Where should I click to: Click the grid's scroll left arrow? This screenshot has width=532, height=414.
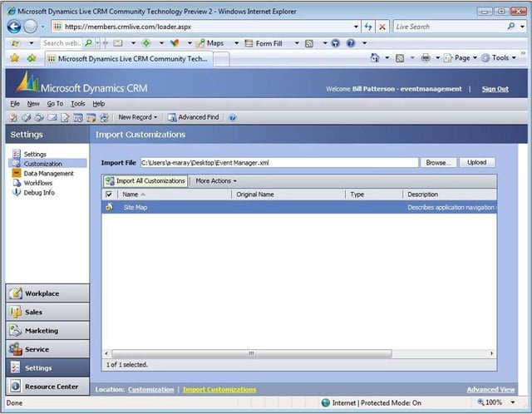coord(106,353)
